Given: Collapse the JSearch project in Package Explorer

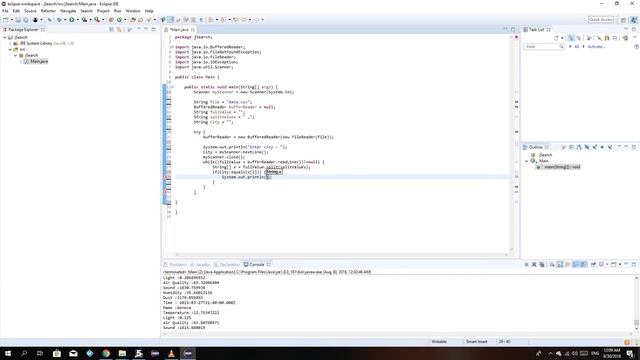Looking at the screenshot, I should pos(5,37).
